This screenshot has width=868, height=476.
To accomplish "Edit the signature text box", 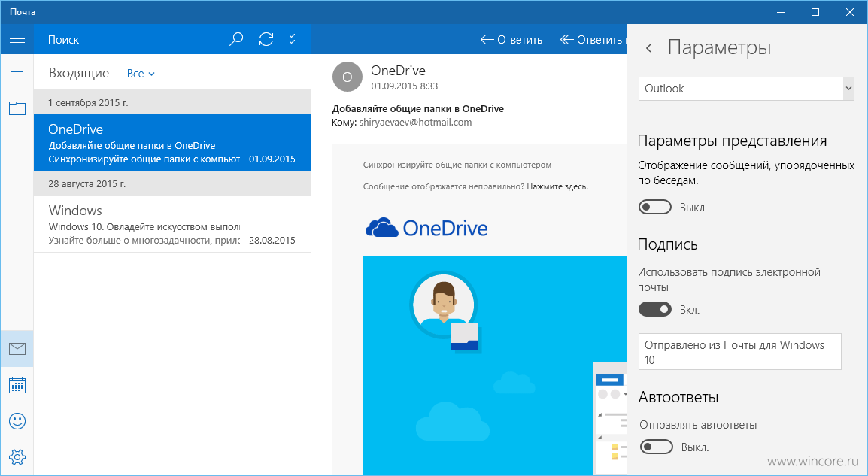I will click(739, 351).
